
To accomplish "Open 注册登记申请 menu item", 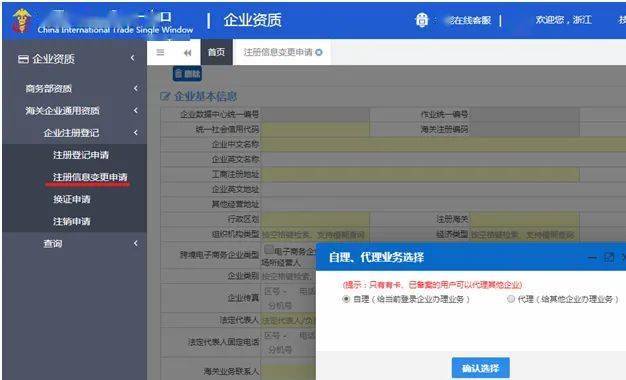I will [x=81, y=155].
